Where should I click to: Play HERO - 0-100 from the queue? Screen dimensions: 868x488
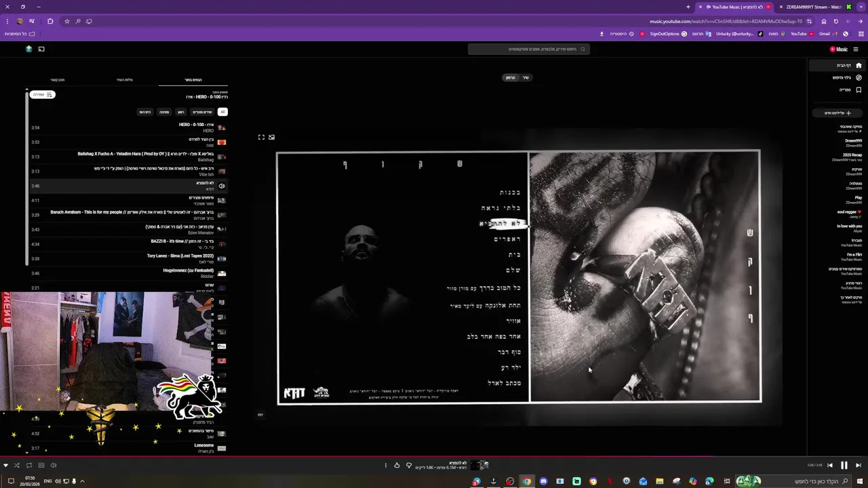[127, 127]
